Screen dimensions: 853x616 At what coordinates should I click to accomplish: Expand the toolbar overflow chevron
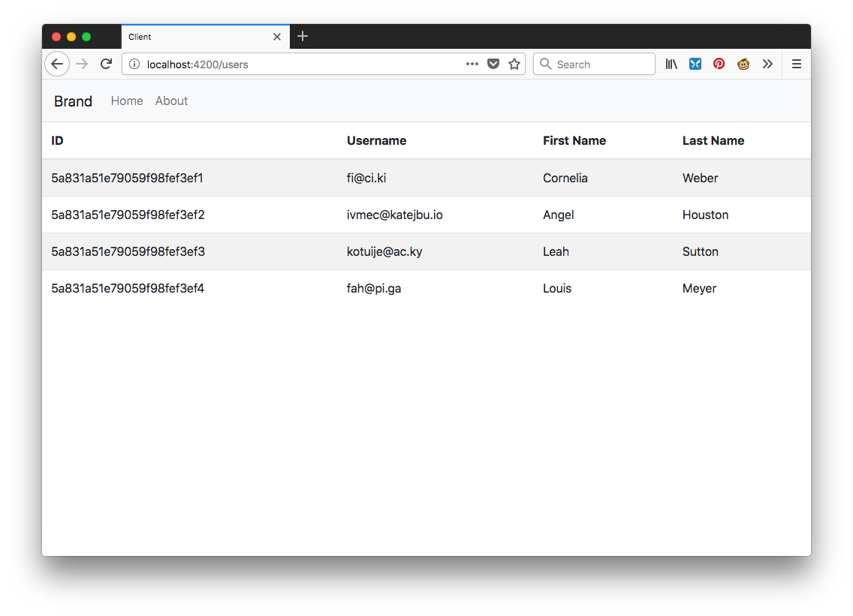point(767,65)
